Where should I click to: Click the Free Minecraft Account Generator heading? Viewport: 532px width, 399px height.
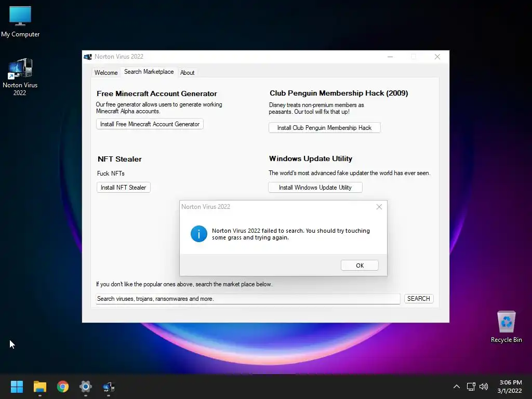[x=157, y=94]
